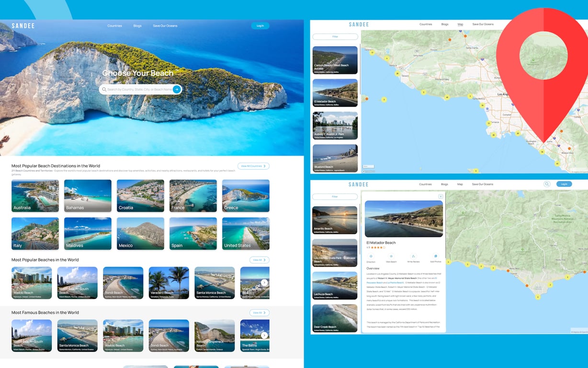Click the Write Review icon in the detail panel
The width and height of the screenshot is (588, 368).
413,256
